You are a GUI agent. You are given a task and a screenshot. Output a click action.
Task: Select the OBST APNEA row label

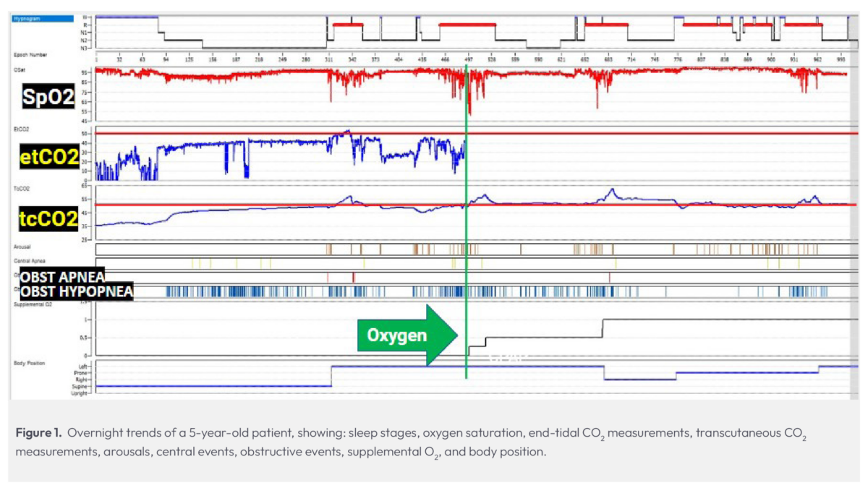[x=62, y=278]
